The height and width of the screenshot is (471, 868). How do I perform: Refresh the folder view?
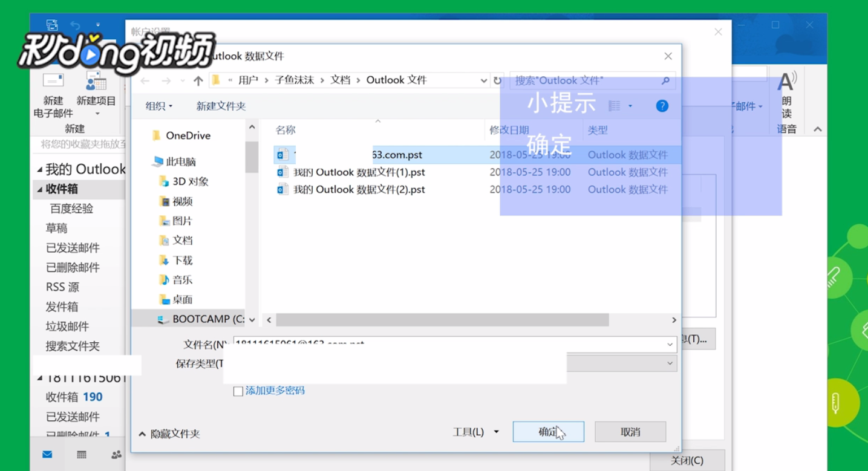click(497, 80)
